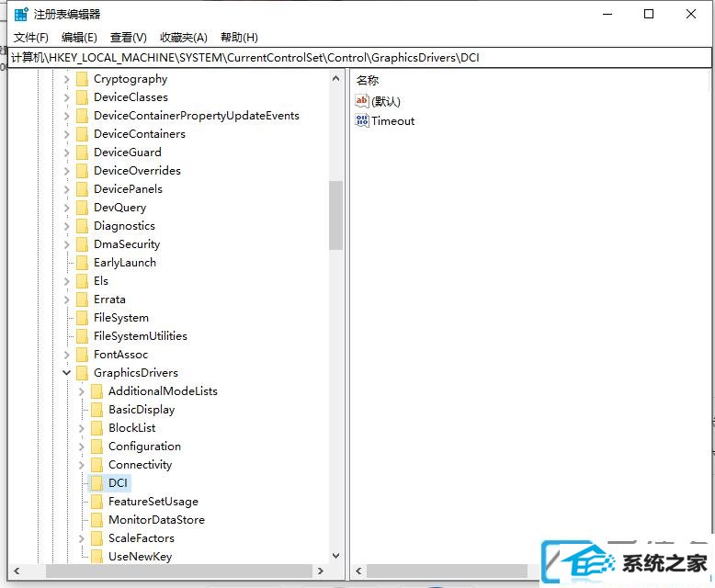Expand the DmaSecurity key

tap(66, 244)
